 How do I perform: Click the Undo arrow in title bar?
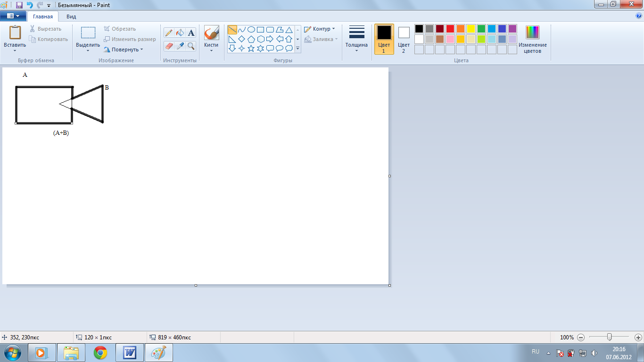pos(30,5)
